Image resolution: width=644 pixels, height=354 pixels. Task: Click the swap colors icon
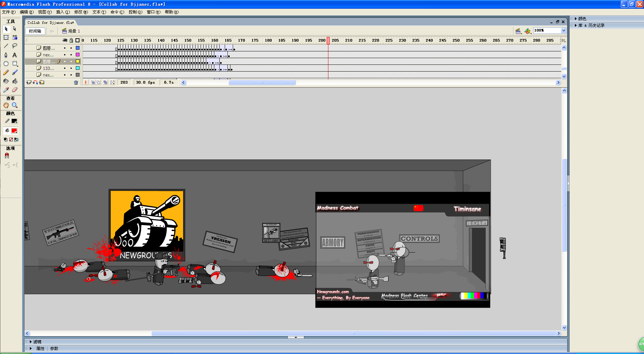click(x=16, y=139)
